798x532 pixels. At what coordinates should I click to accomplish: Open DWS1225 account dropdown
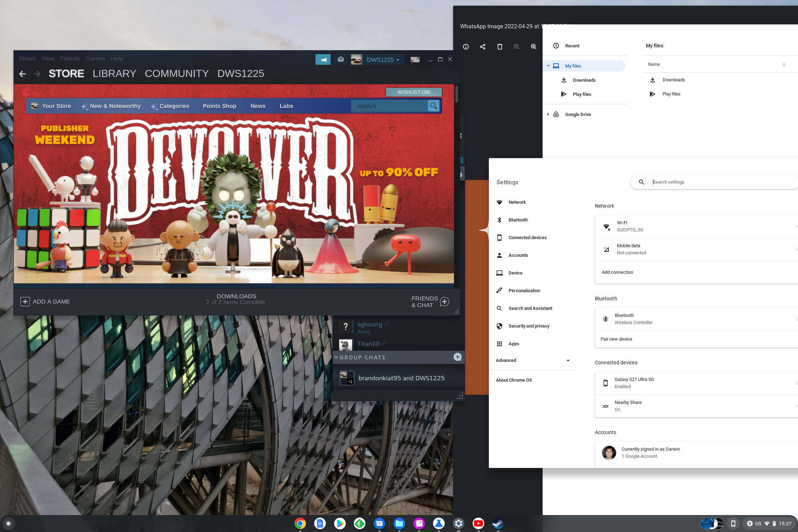[x=383, y=59]
